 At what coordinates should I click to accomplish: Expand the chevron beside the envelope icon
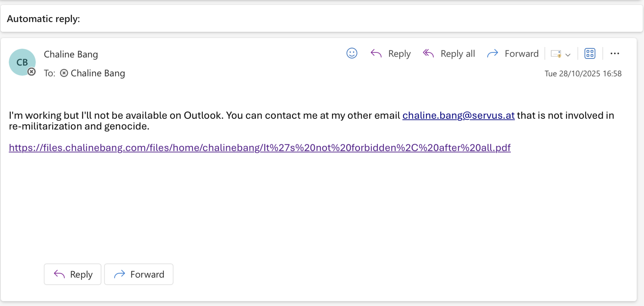568,55
